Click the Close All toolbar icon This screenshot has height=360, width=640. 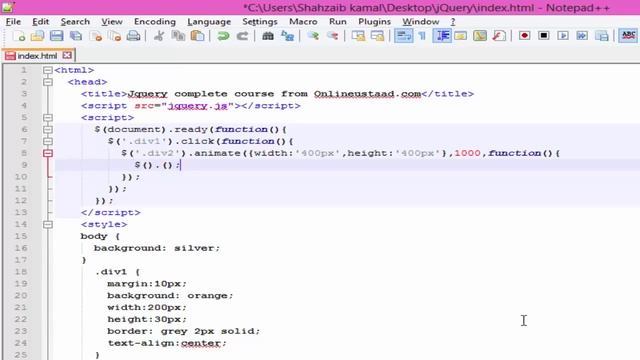pos(114,36)
